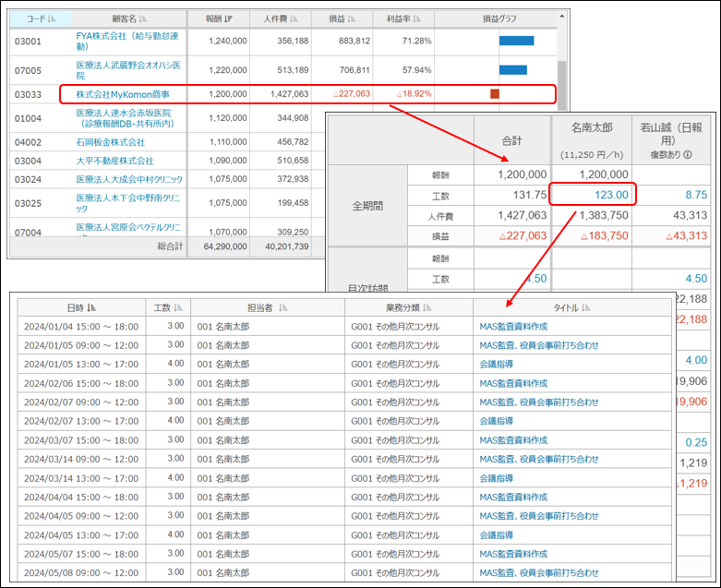Click the 損益 column sort icon
Viewport: 721px width, 588px height.
pyautogui.click(x=355, y=18)
